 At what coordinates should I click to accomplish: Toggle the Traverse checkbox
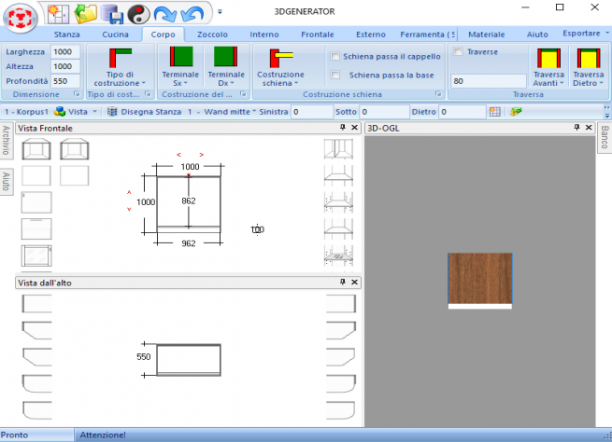click(x=458, y=52)
